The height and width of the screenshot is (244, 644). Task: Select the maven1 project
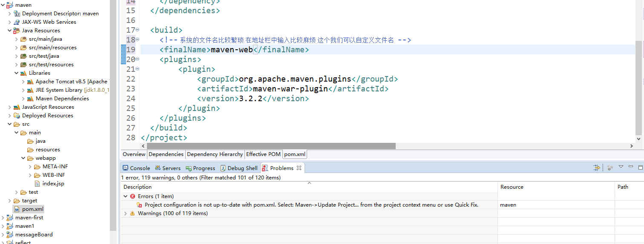(25, 226)
